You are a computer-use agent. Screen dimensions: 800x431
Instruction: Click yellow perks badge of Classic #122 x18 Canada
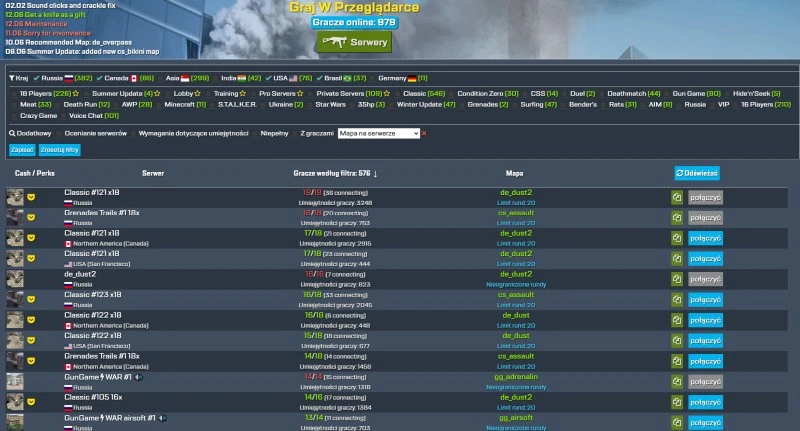[31, 320]
